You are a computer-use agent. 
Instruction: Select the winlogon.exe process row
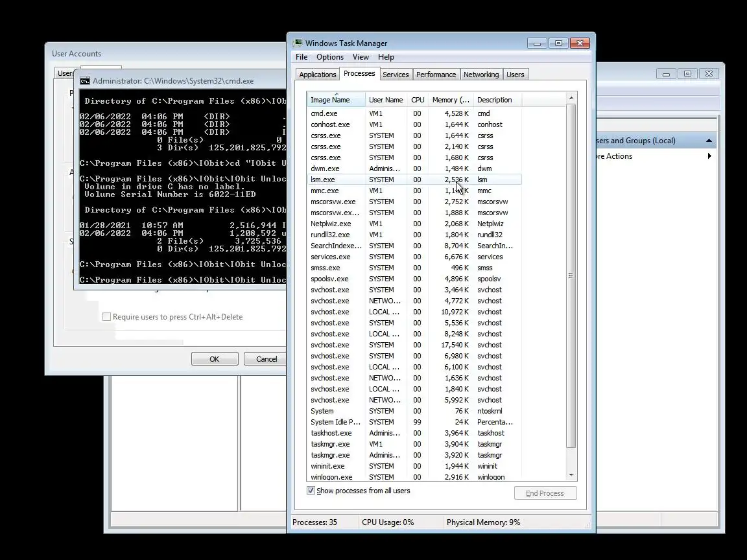point(414,476)
